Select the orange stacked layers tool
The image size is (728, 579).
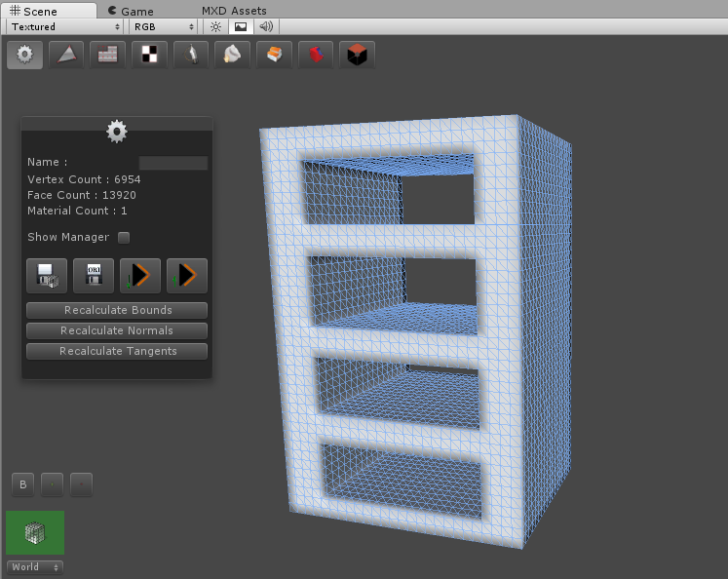click(x=274, y=55)
